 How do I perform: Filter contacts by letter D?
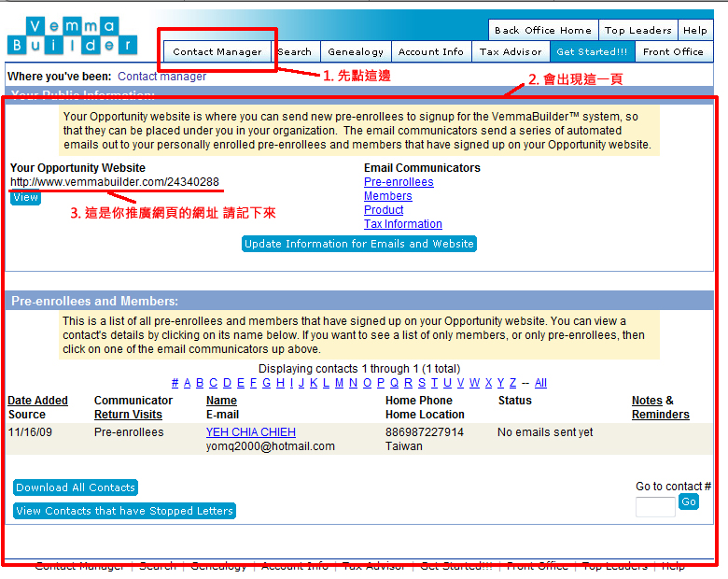(227, 383)
